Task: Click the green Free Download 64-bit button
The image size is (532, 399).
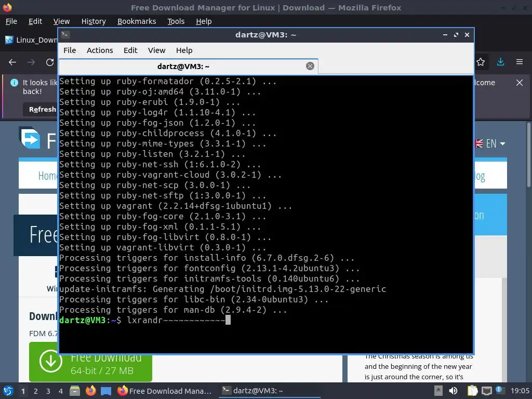Action: tap(90, 362)
